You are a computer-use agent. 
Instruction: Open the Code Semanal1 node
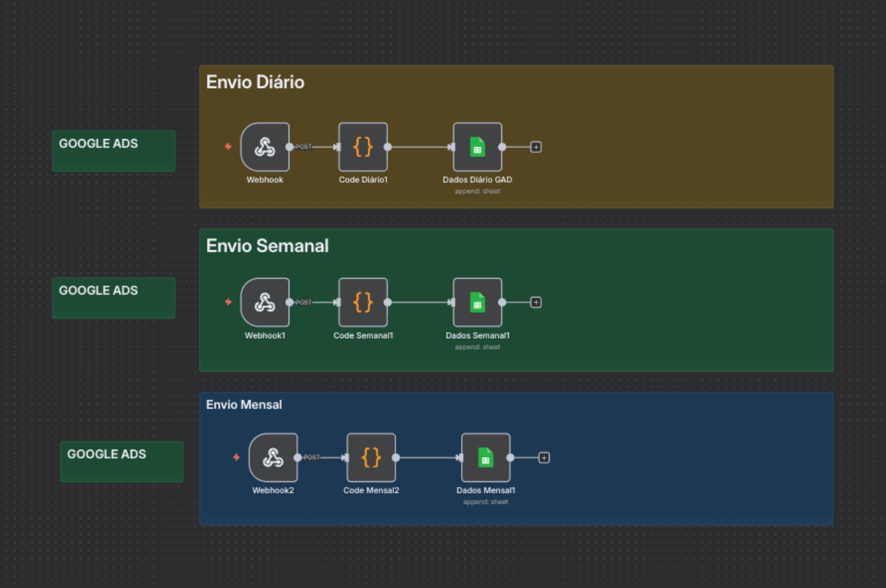pos(363,302)
